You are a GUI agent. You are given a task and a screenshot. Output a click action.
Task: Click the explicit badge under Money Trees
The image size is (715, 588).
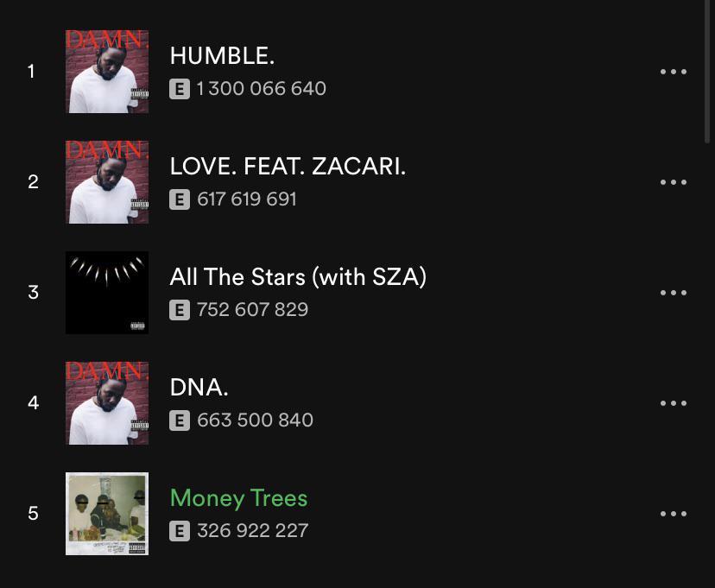coord(180,531)
